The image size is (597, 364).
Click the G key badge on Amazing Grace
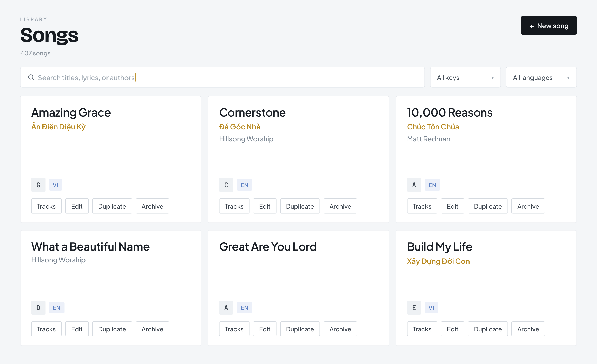[x=38, y=185]
